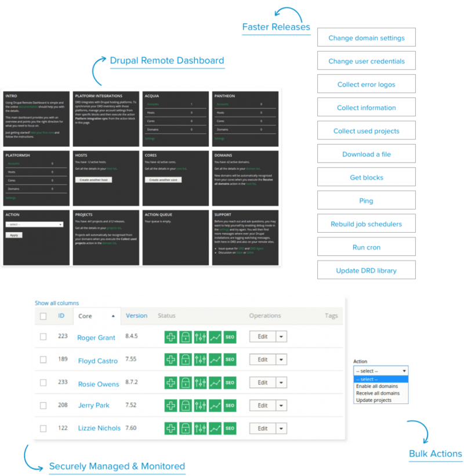Open the SEO tool for Rosie Owens
464x476 pixels.
229,382
